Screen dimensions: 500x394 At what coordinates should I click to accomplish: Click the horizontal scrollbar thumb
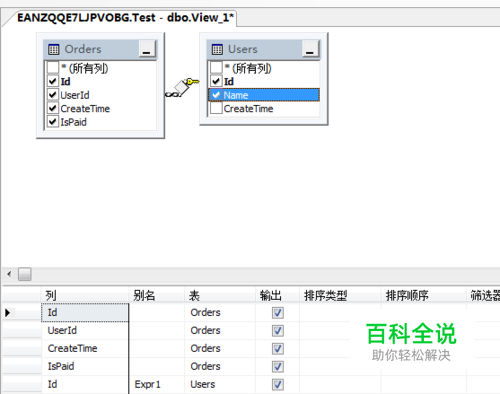(25, 274)
